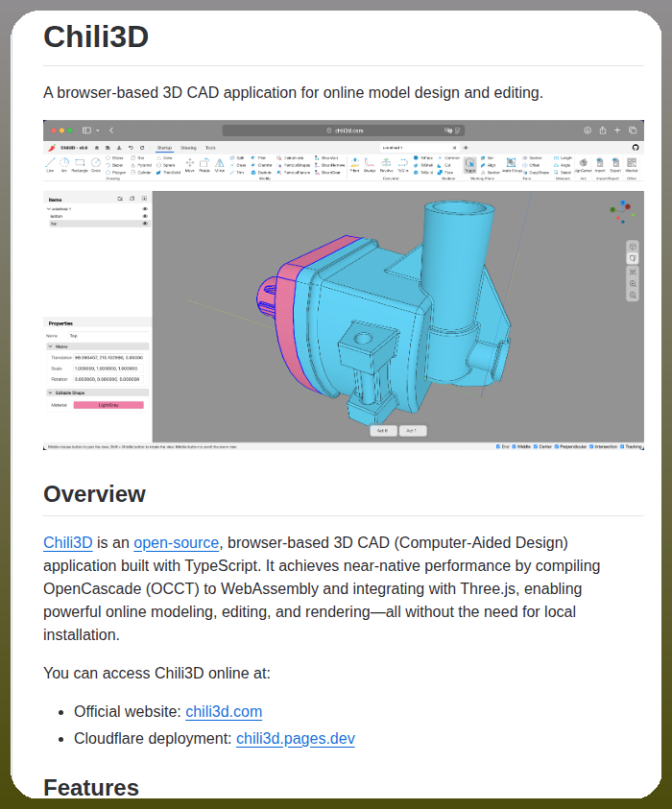Zoom out using viewport magnifier minus
This screenshot has height=809, width=672.
click(x=633, y=296)
